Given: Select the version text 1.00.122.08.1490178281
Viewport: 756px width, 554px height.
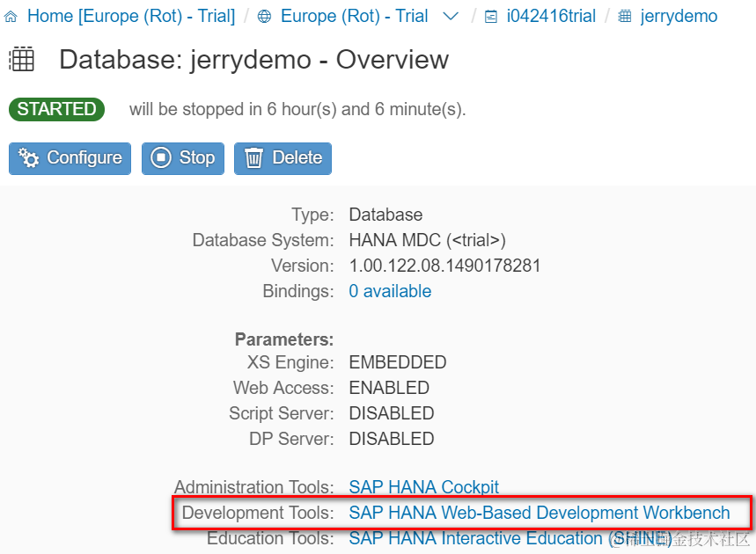Looking at the screenshot, I should [x=444, y=266].
